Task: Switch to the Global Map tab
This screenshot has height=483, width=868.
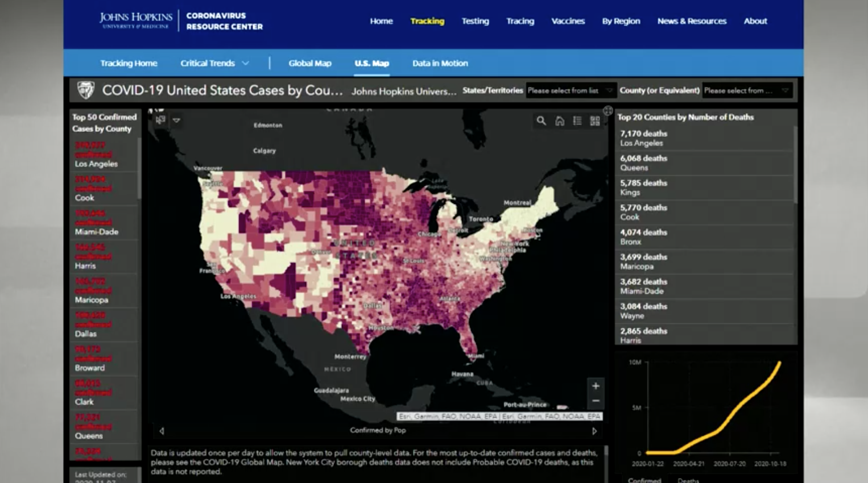Action: [309, 63]
